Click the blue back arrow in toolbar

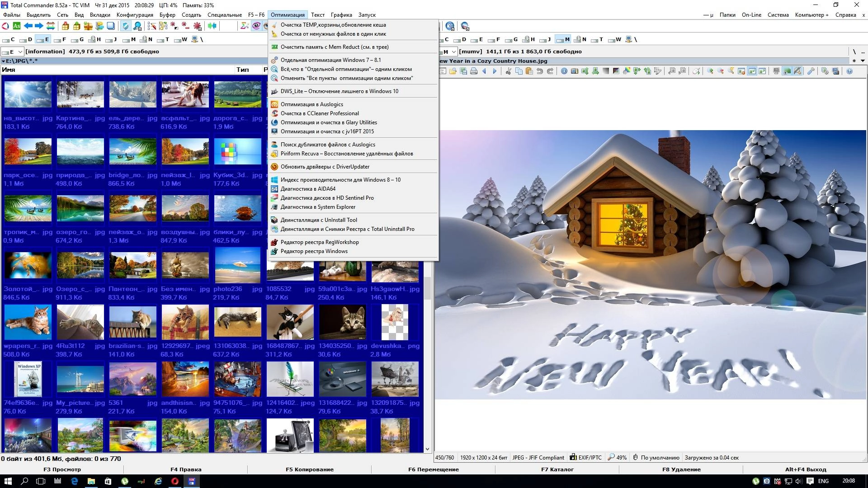pyautogui.click(x=28, y=26)
